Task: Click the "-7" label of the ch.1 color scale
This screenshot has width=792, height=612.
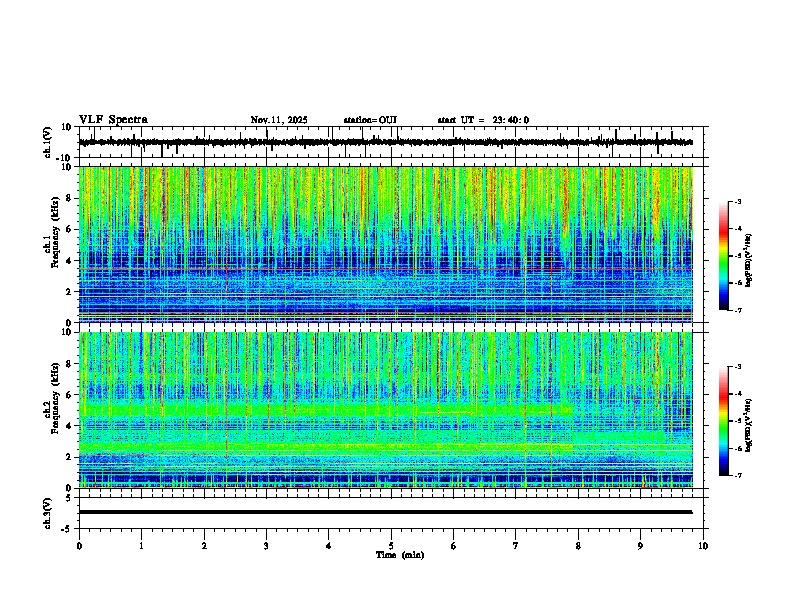Action: pyautogui.click(x=737, y=310)
